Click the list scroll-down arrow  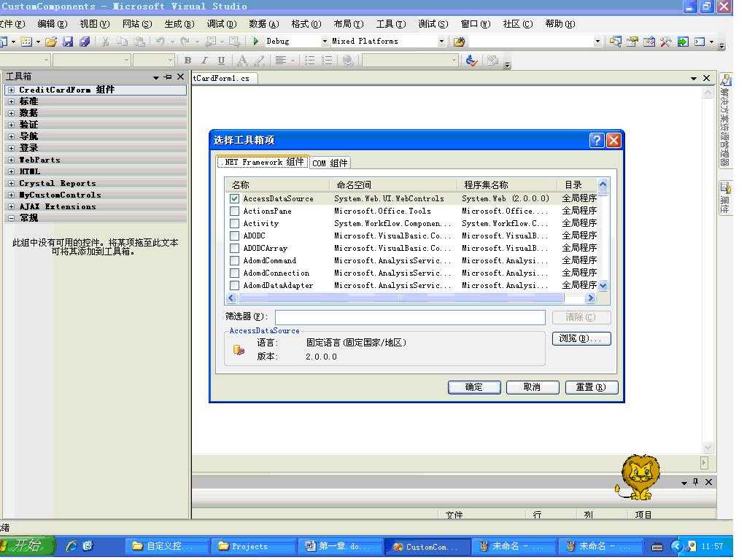[x=603, y=286]
